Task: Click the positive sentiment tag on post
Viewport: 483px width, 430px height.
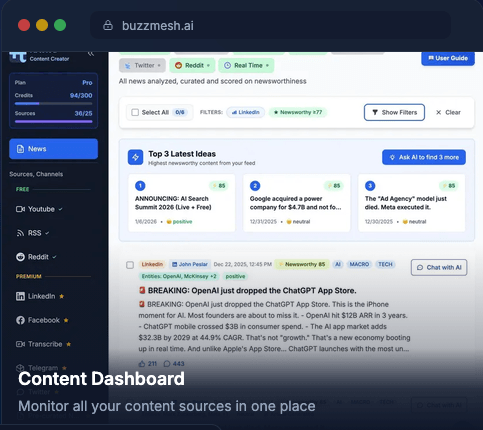Action: click(235, 276)
